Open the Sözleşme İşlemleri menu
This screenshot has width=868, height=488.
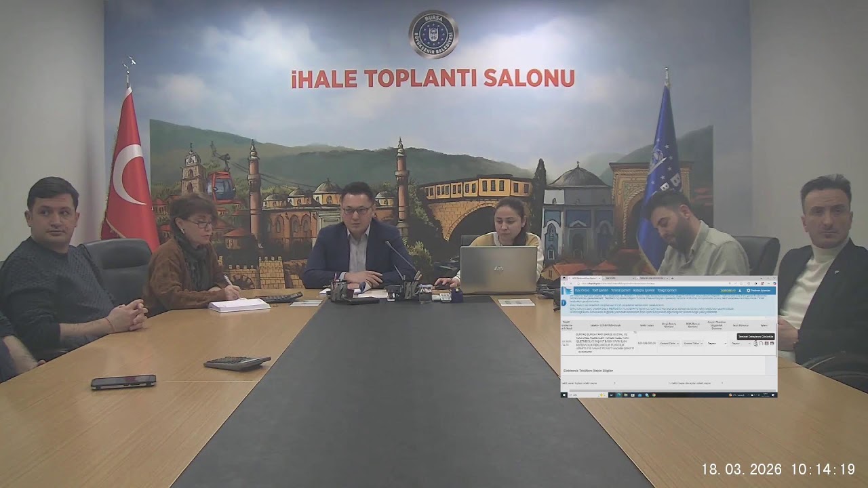coord(644,290)
